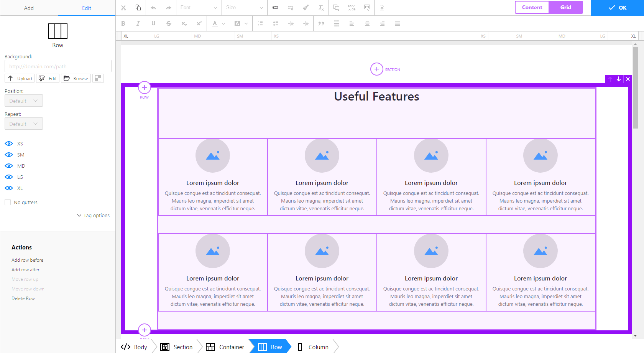Open the Position Default dropdown

(x=24, y=101)
